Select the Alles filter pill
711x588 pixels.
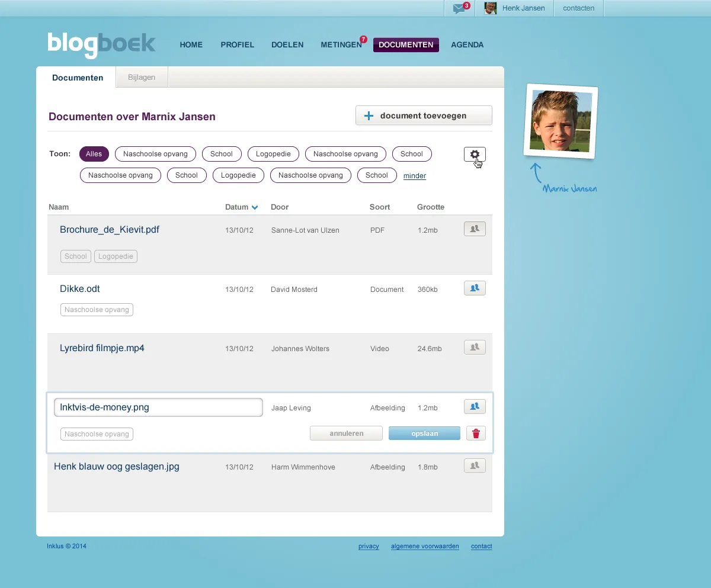pyautogui.click(x=94, y=153)
